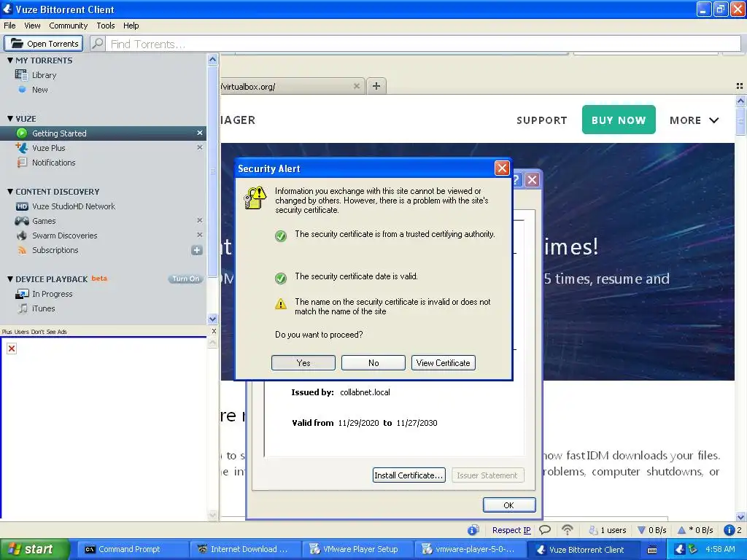Viewport: 747px width, 560px height.
Task: Click No in Security Alert
Action: point(373,363)
